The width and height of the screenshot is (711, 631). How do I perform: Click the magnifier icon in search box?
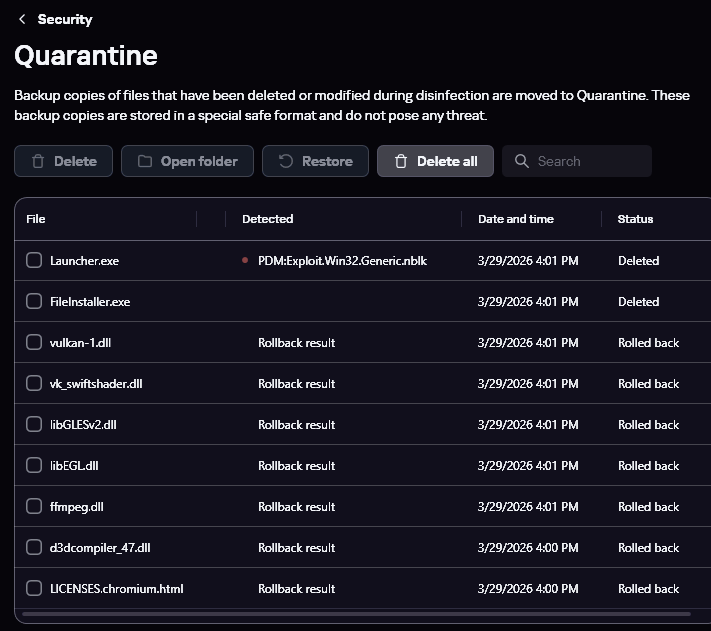pyautogui.click(x=522, y=161)
